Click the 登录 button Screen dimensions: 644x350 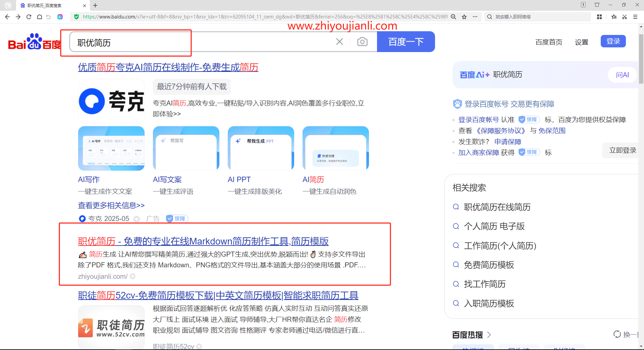click(x=613, y=41)
